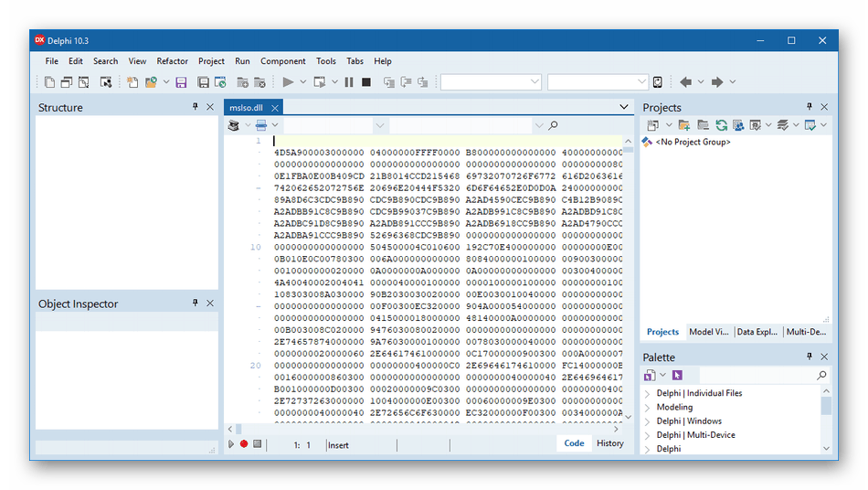Viewport: 868px width, 490px height.
Task: Click the View Unit toolbar icon
Action: pyautogui.click(x=50, y=82)
